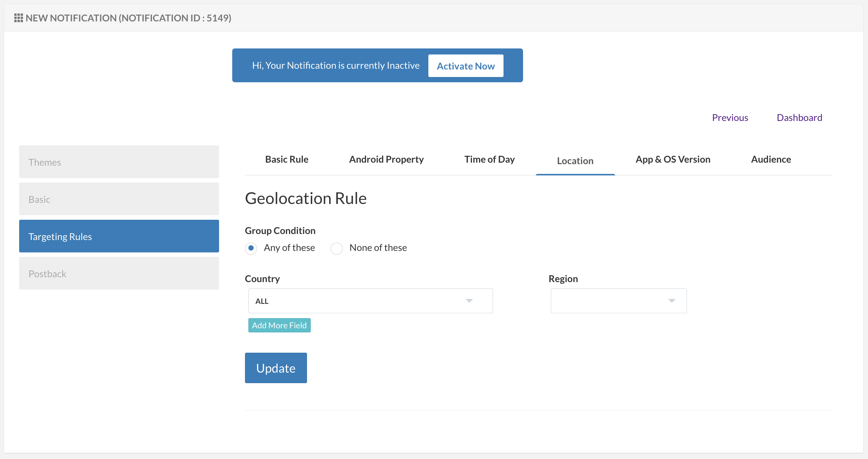The image size is (868, 459).
Task: Click the Region dropdown arrow
Action: (671, 301)
